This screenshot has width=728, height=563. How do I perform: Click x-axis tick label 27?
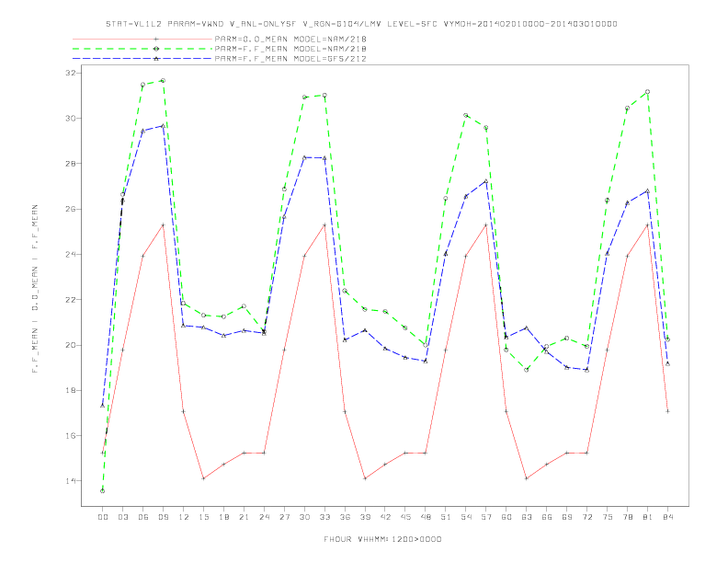click(x=284, y=517)
